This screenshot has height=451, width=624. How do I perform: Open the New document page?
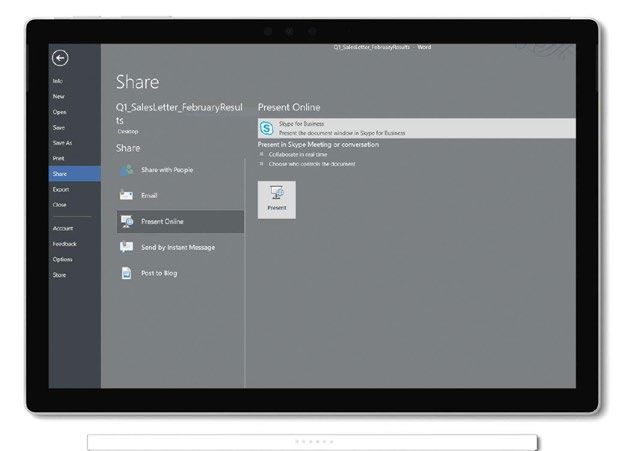[58, 97]
